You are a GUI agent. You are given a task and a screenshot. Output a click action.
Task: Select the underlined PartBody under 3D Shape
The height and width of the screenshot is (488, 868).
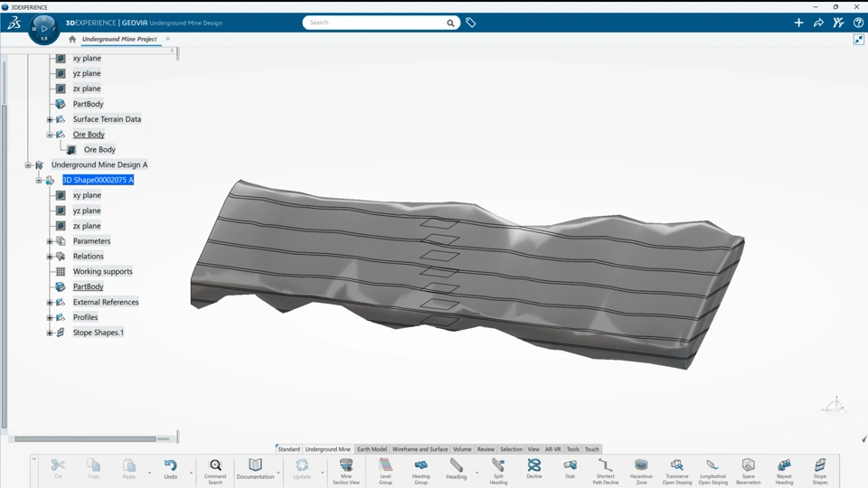point(88,286)
